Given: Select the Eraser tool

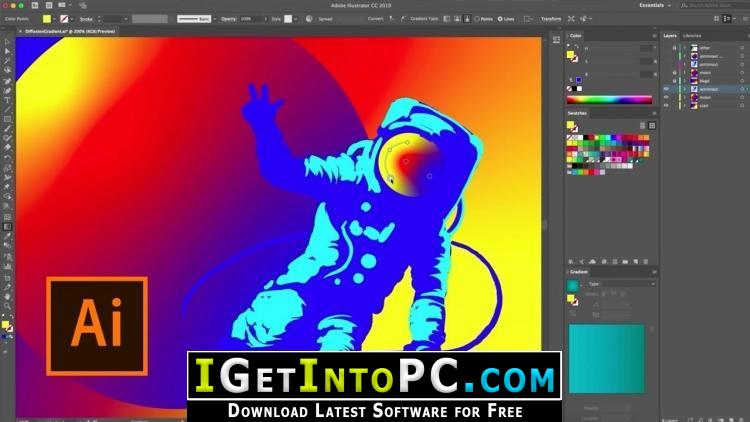Looking at the screenshot, I should click(x=7, y=148).
